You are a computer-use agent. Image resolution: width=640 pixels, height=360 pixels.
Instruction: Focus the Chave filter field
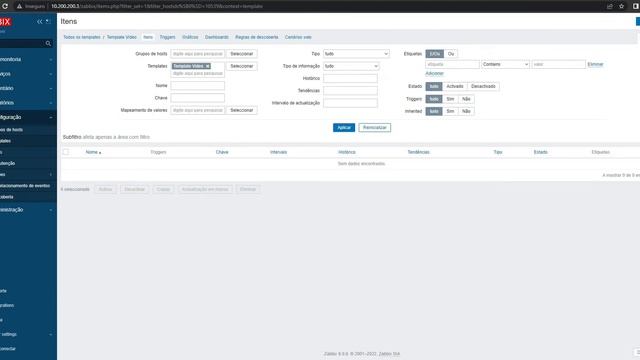click(198, 98)
